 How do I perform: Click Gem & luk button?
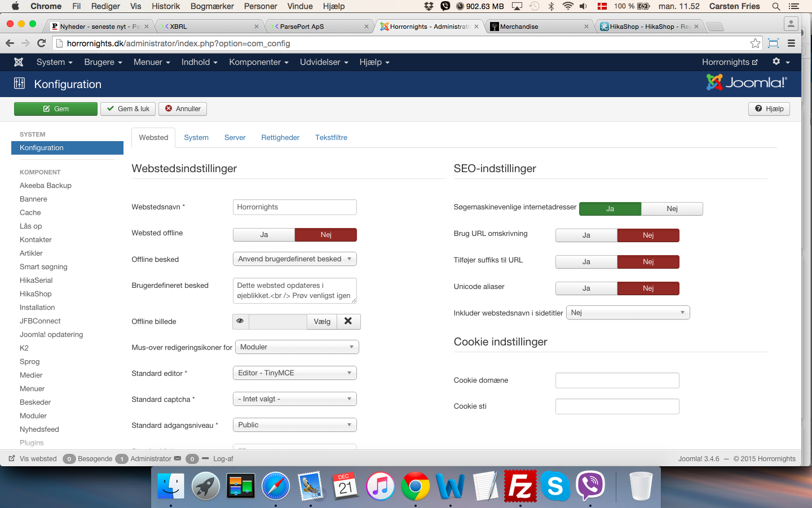pyautogui.click(x=128, y=109)
